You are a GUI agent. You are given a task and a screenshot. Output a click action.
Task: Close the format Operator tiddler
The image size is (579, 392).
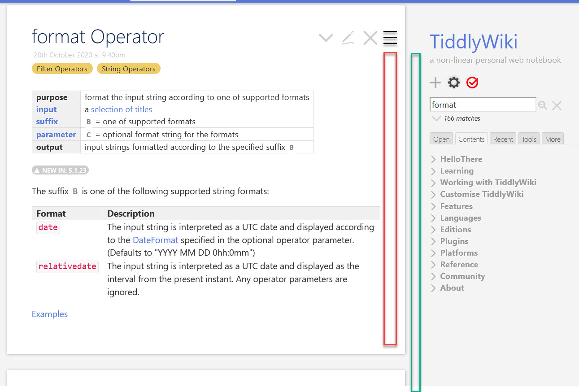click(370, 38)
